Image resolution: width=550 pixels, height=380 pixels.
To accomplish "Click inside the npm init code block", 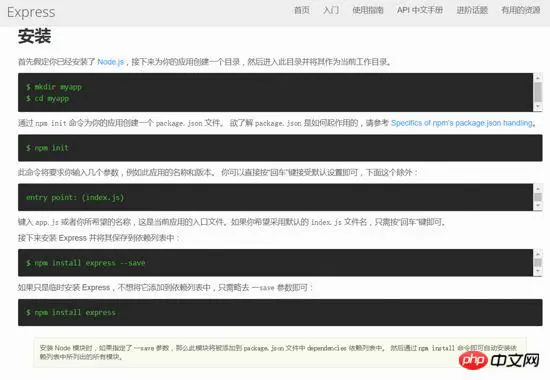I will 280,148.
